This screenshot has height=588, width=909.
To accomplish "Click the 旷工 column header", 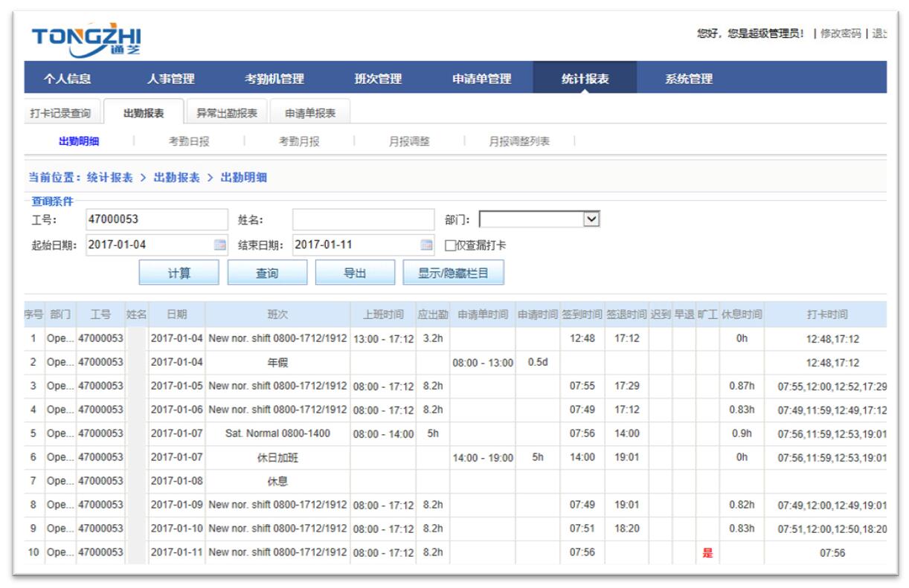I will pyautogui.click(x=707, y=314).
